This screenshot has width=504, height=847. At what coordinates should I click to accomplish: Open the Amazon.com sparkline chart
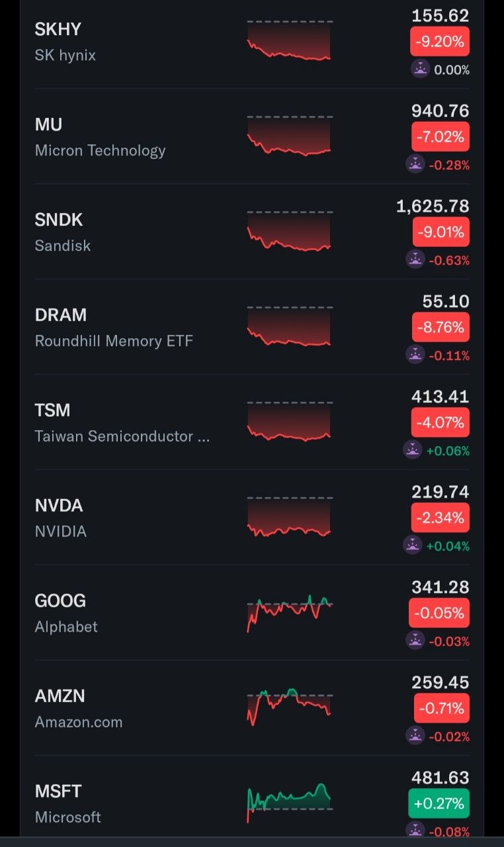click(290, 707)
